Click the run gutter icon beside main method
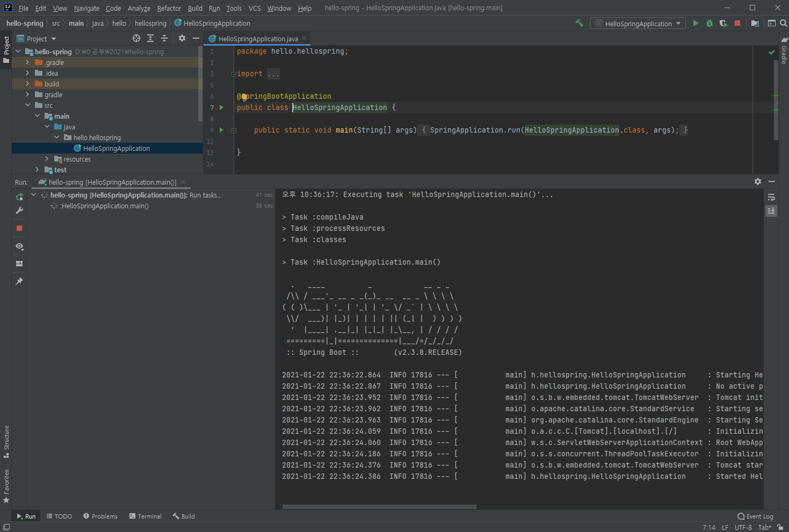This screenshot has width=789, height=532. click(x=221, y=130)
